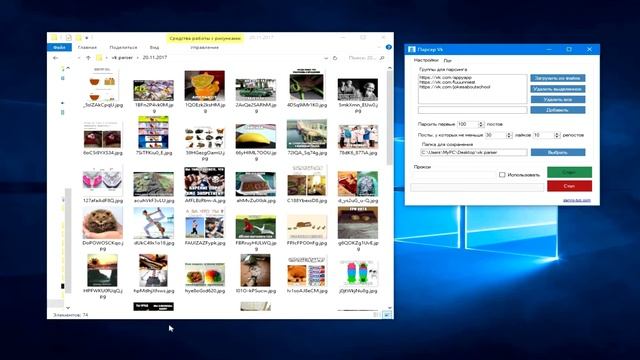640x360 pixels.
Task: Click 20.11.2017 breadcrumb in address bar
Action: tap(155, 58)
